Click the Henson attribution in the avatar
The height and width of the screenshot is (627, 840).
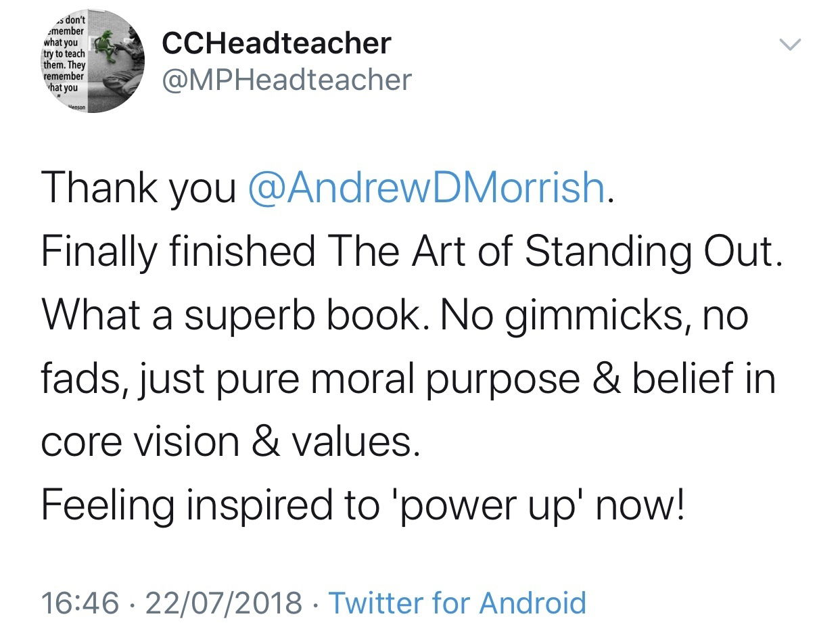[81, 107]
